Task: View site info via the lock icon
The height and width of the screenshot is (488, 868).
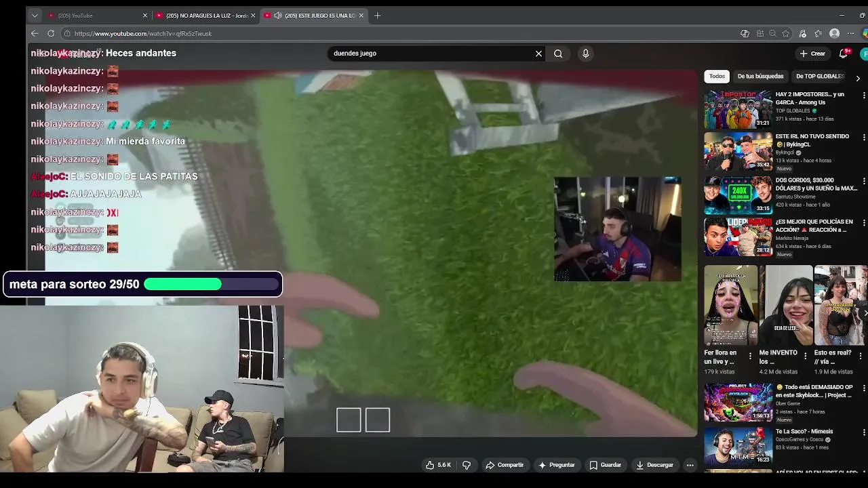Action: [67, 33]
